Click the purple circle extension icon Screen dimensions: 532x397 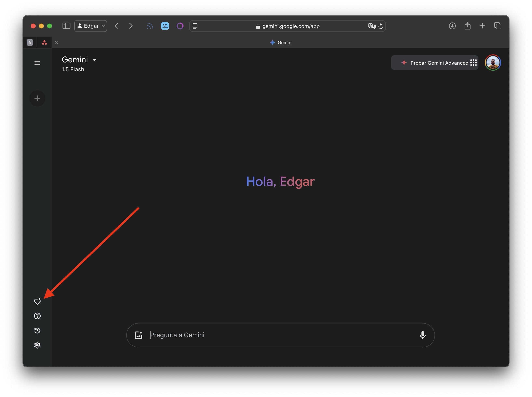180,26
